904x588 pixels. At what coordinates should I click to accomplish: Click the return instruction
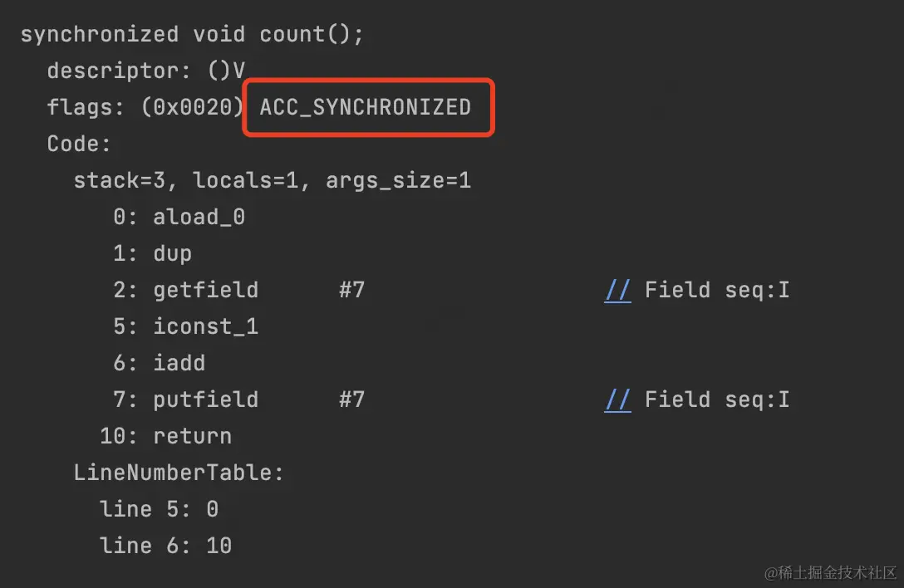pyautogui.click(x=192, y=436)
